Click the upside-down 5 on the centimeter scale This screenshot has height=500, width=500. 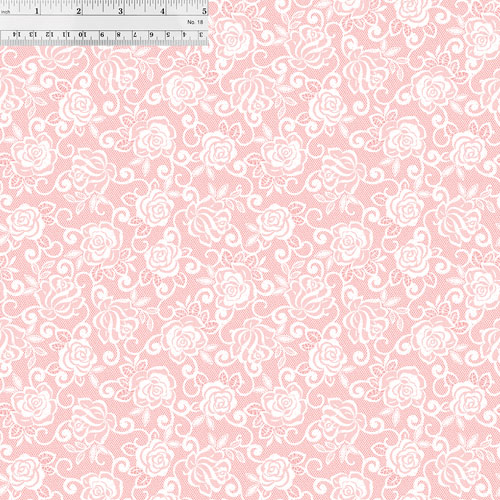[x=168, y=34]
